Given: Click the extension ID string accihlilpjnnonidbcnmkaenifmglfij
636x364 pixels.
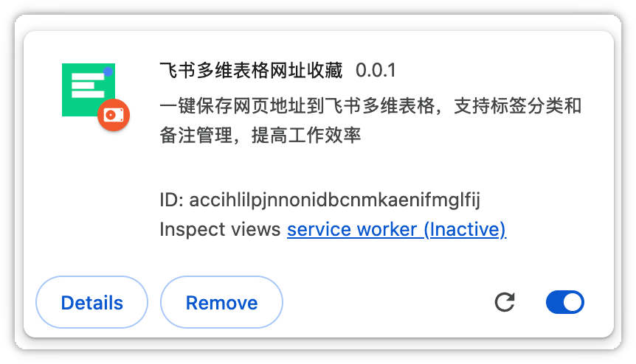Looking at the screenshot, I should pos(335,200).
